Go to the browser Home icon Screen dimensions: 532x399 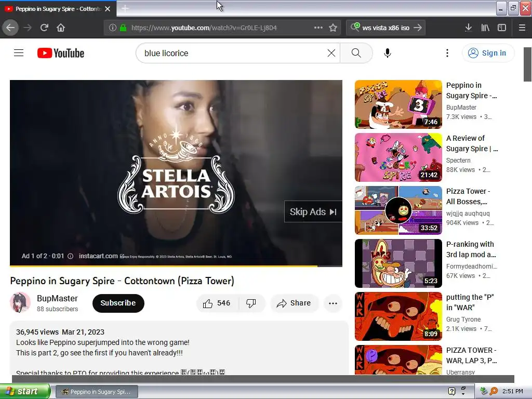(61, 28)
